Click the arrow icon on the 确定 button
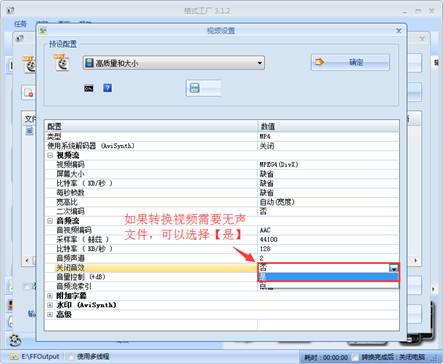The width and height of the screenshot is (443, 364). pyautogui.click(x=319, y=62)
